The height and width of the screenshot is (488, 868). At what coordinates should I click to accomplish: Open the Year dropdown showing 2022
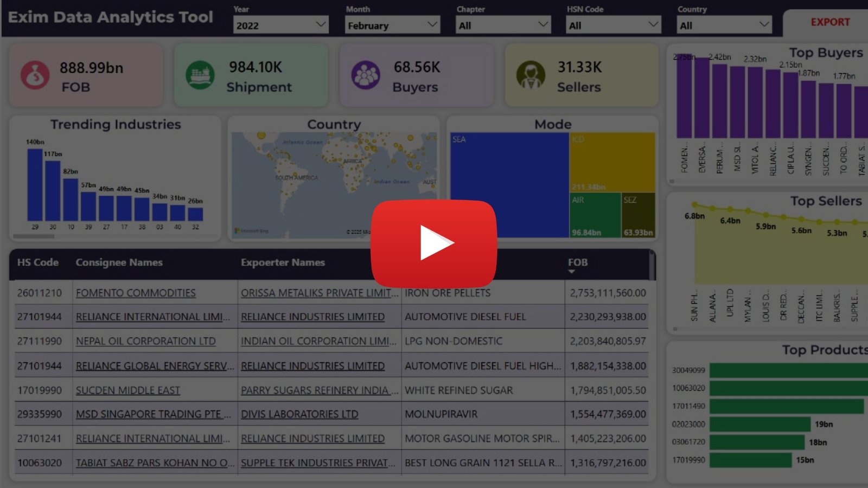pyautogui.click(x=281, y=25)
